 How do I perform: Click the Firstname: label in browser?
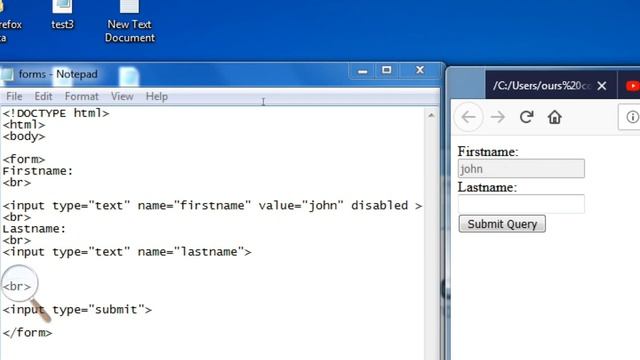[488, 152]
